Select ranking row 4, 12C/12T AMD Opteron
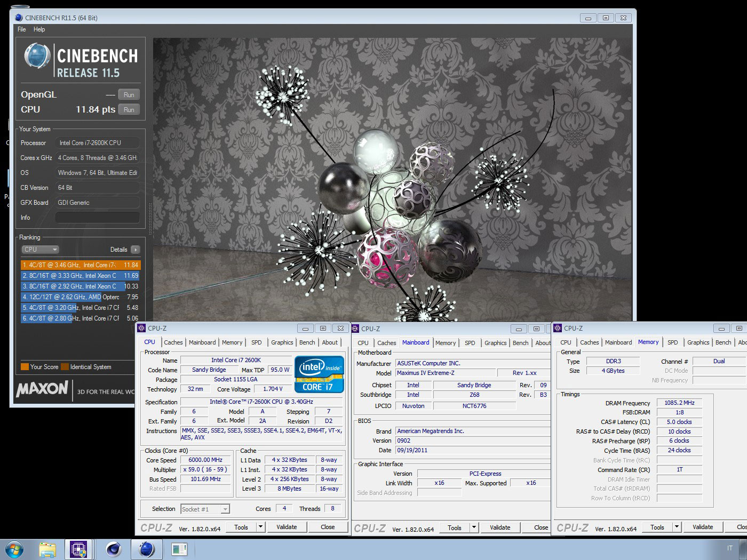 point(81,297)
